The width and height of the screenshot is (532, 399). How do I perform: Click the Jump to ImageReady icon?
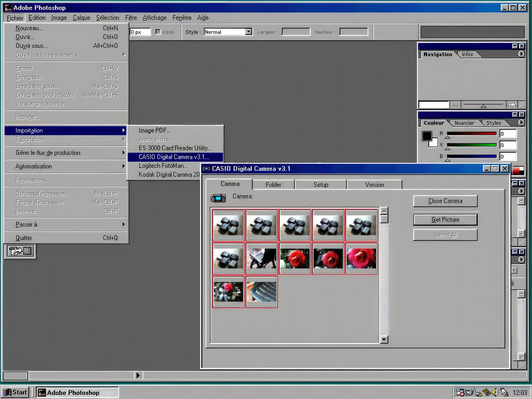20,251
